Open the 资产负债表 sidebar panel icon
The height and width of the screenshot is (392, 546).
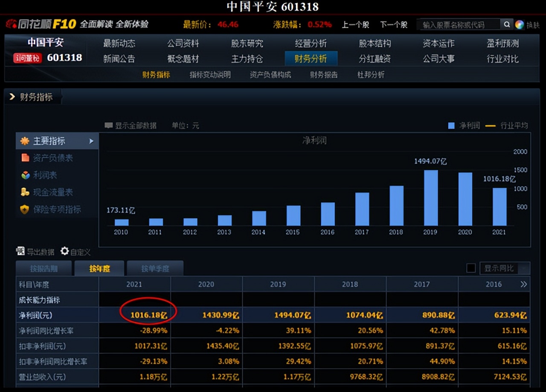[25, 158]
